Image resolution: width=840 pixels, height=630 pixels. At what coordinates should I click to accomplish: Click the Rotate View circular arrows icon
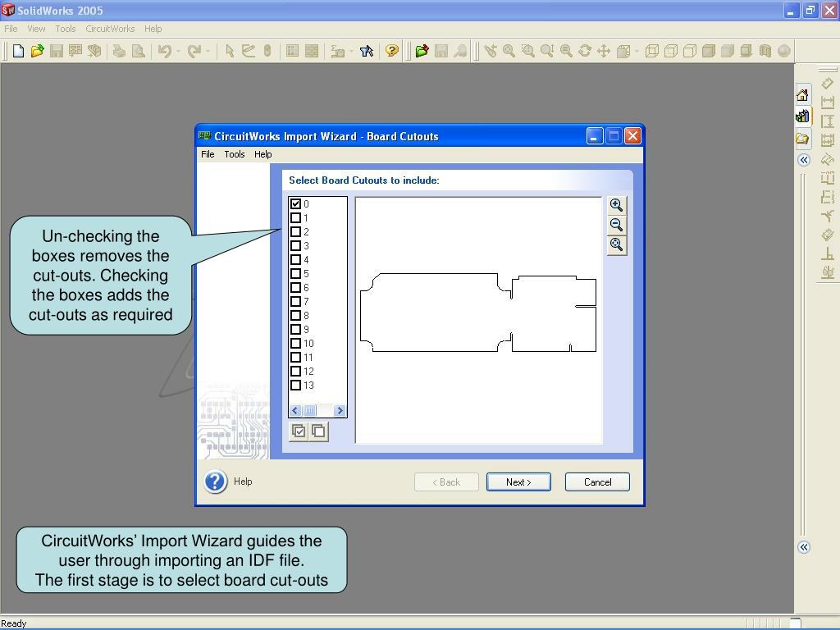(585, 51)
